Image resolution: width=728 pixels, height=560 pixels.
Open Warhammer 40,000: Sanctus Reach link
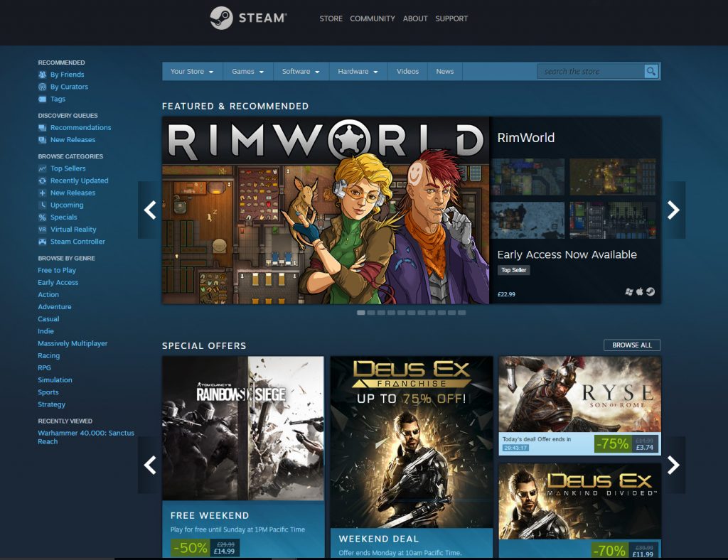tap(86, 437)
